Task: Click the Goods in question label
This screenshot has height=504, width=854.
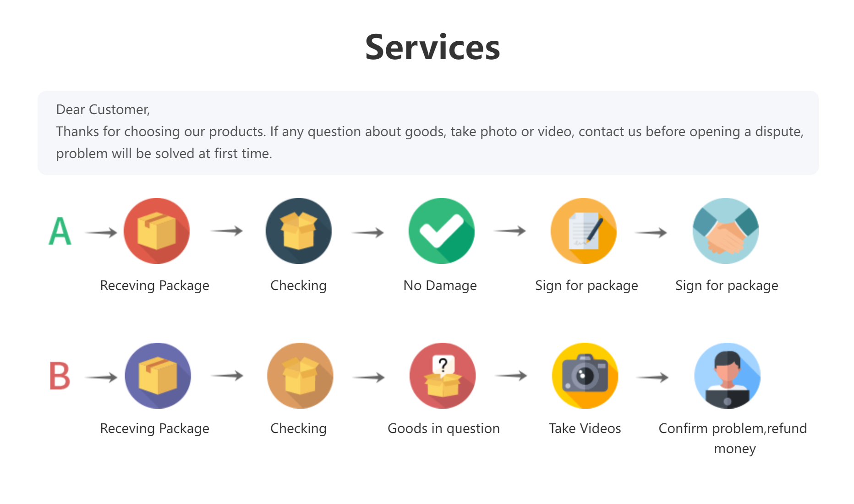Action: [443, 428]
